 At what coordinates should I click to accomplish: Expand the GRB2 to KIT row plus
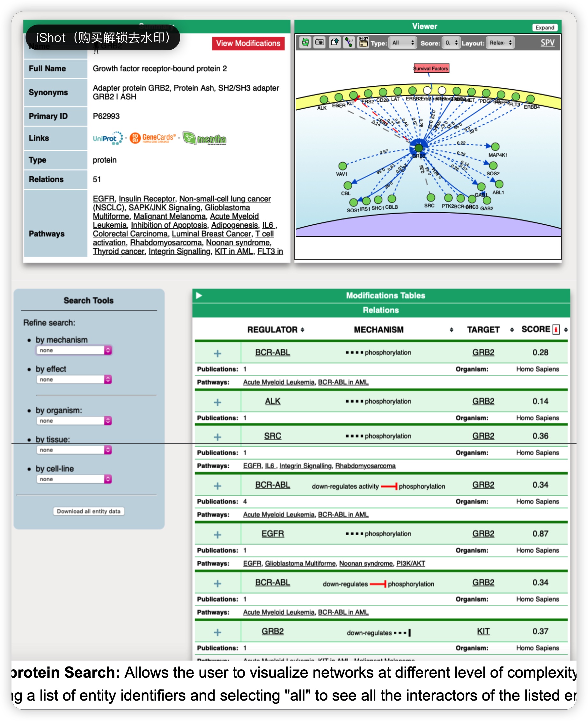217,632
